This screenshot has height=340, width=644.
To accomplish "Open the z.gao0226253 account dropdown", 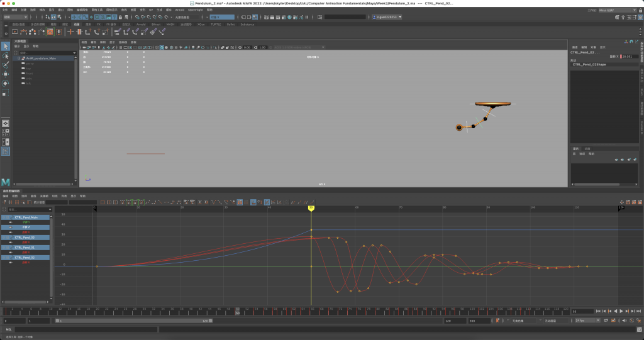I will (x=387, y=17).
